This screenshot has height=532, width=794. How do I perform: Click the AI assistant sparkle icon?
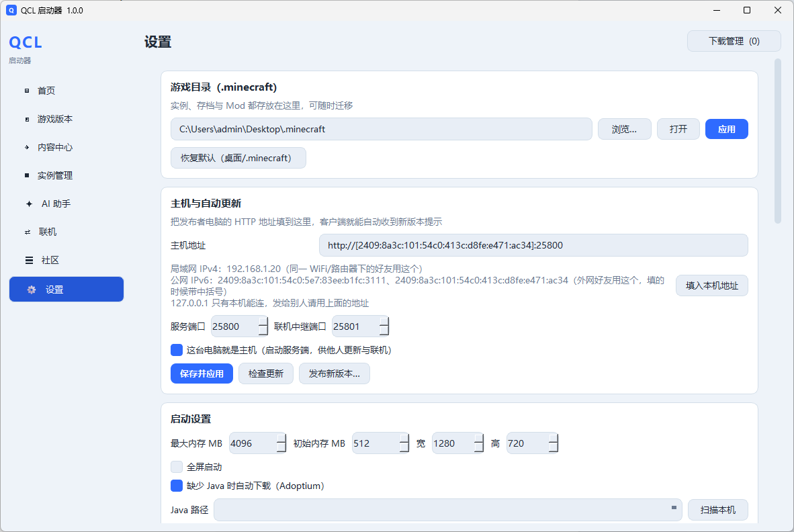point(29,204)
